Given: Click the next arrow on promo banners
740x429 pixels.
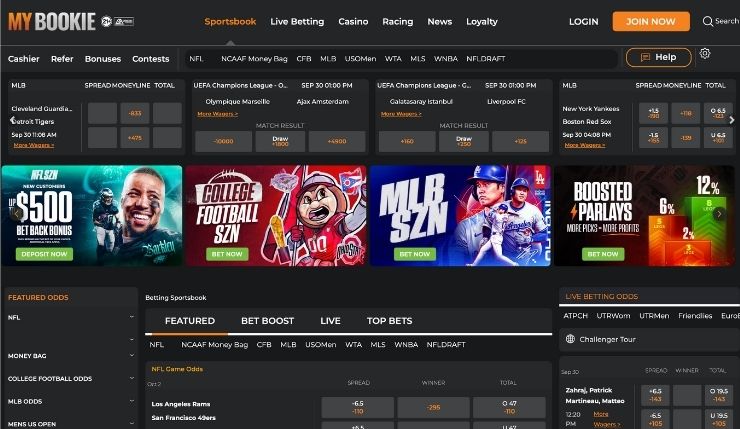Looking at the screenshot, I should tap(719, 213).
